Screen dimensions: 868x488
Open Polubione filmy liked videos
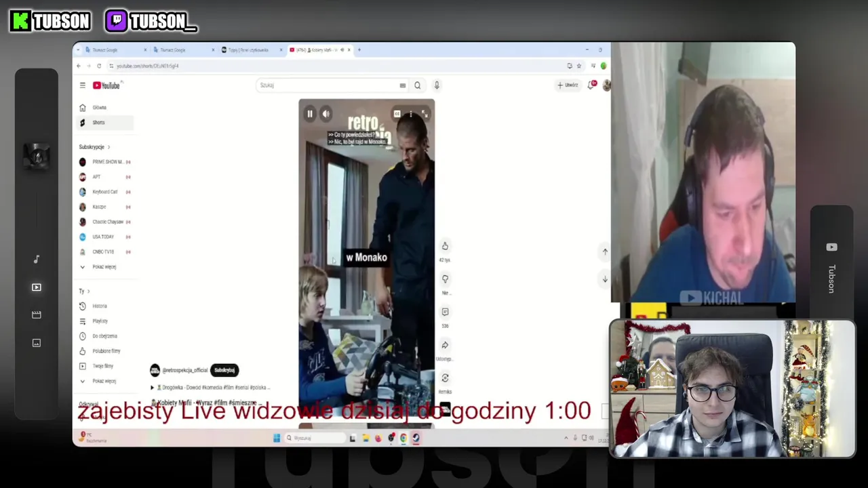click(x=105, y=351)
